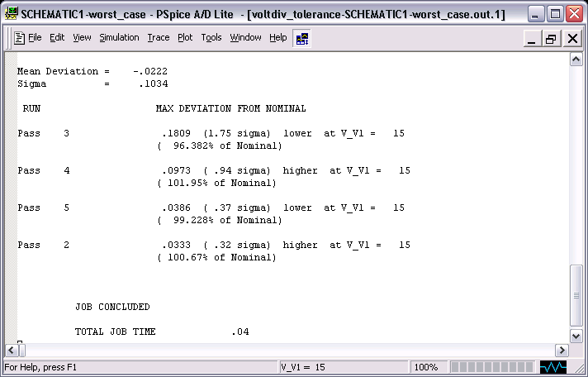Click the '96.382% of Nominal' text
Viewport: 588px width, 377px height.
coord(219,146)
